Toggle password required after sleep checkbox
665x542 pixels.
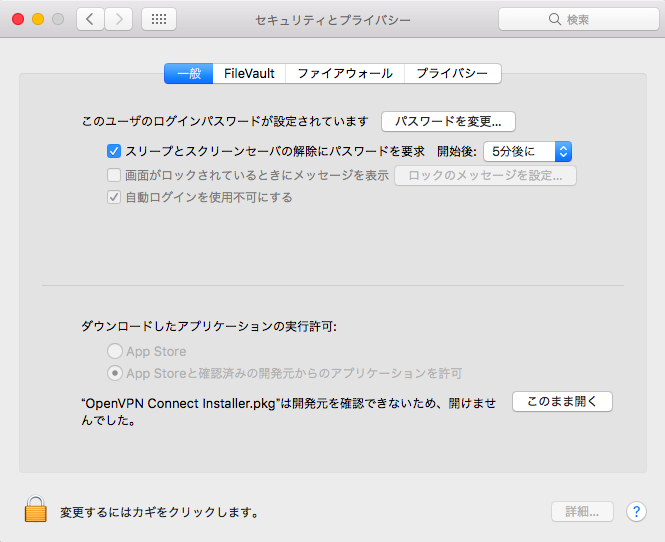[114, 151]
